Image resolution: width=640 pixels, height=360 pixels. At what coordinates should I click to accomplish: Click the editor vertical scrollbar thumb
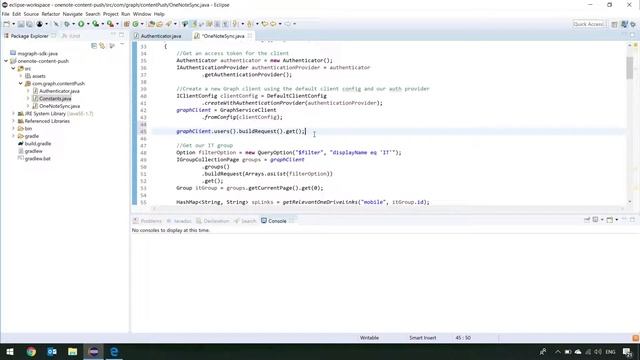(x=629, y=68)
